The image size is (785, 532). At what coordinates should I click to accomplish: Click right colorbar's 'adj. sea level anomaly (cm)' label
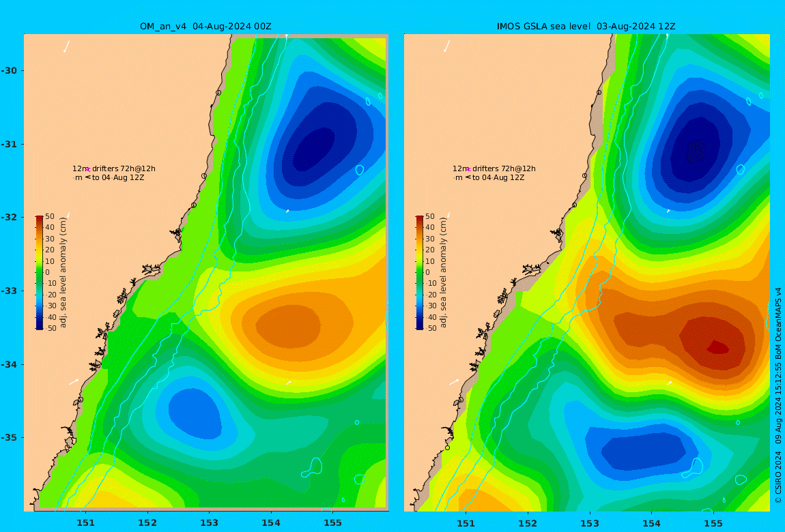click(x=443, y=273)
